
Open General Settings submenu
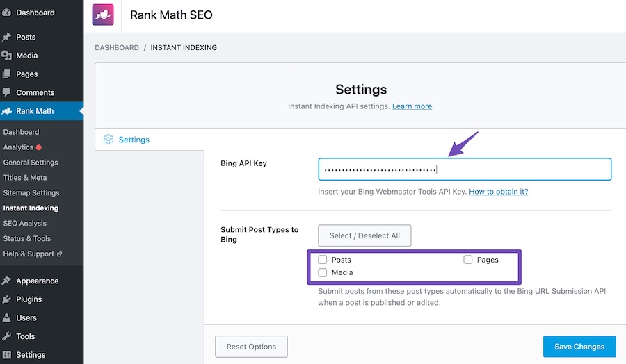coord(31,163)
